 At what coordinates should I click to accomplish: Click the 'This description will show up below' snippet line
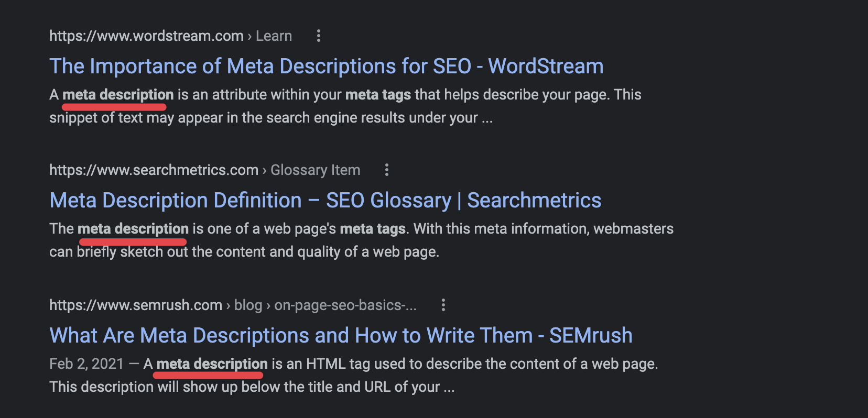(x=252, y=387)
